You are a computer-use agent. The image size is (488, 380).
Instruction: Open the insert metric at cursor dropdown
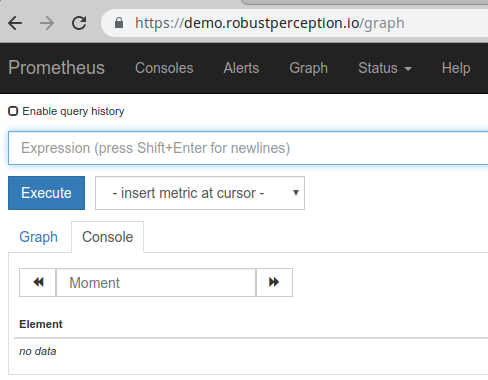click(x=200, y=193)
